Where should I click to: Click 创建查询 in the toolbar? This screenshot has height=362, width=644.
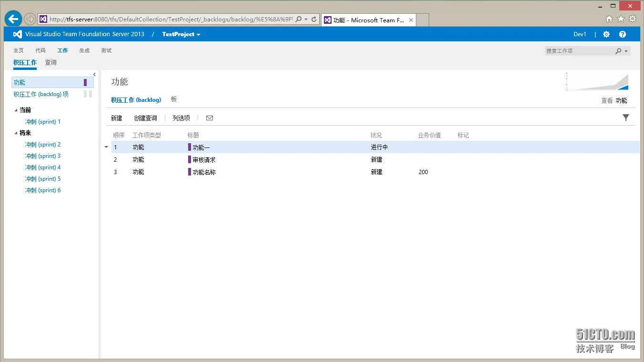tap(146, 118)
